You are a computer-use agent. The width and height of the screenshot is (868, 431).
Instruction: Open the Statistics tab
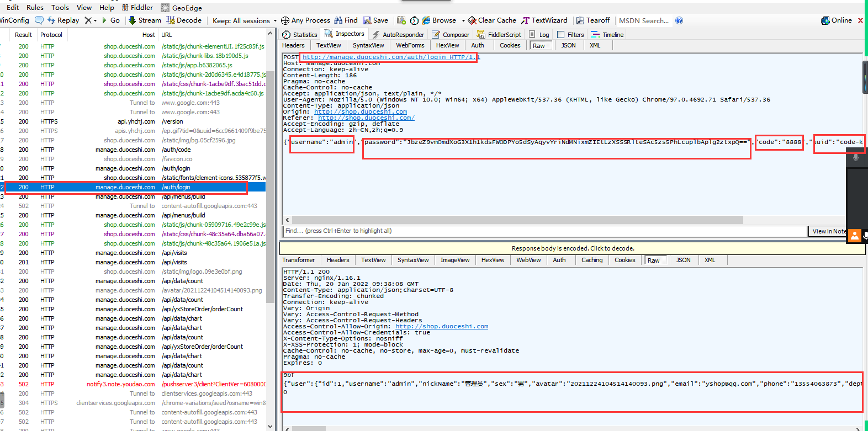[x=300, y=34]
